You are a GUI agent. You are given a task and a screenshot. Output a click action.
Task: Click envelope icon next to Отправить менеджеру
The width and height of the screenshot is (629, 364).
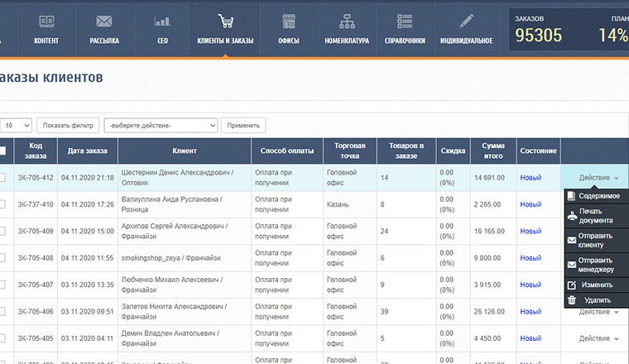point(572,265)
